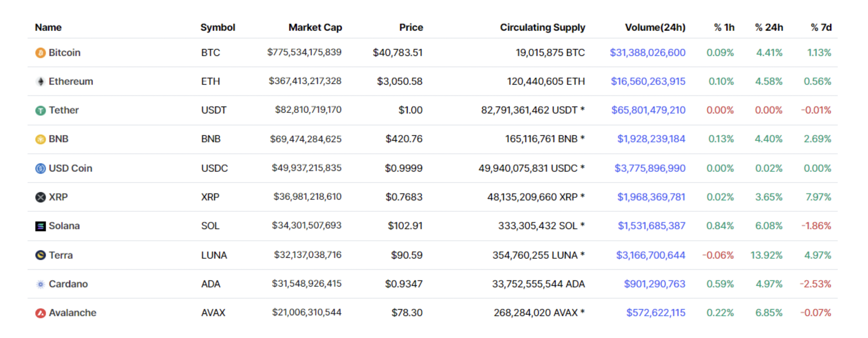868x338 pixels.
Task: Click the Cardano dotted logo icon
Action: pyautogui.click(x=40, y=284)
